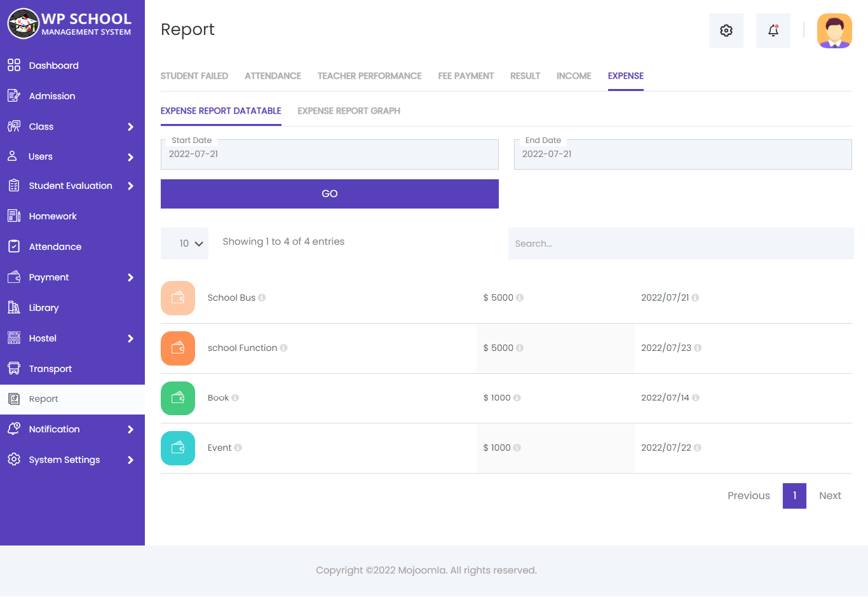Click the Student Evaluation sidebar icon
868x597 pixels.
point(14,186)
